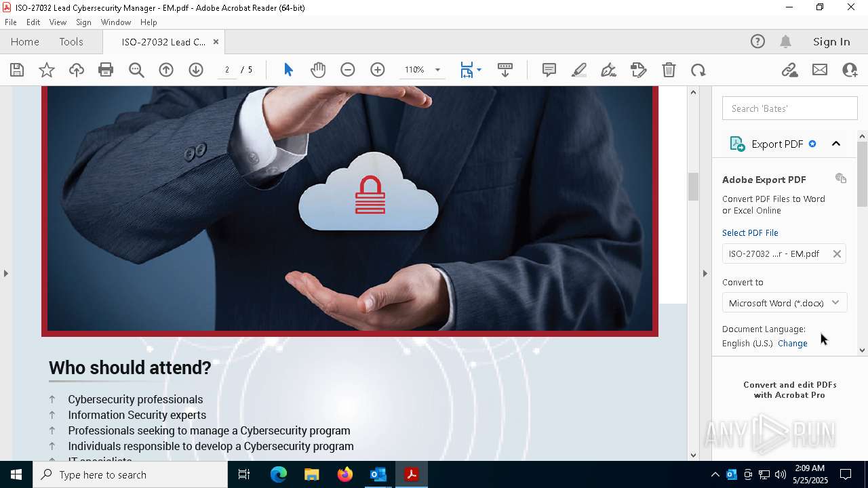Open the Sign menu

coord(83,22)
